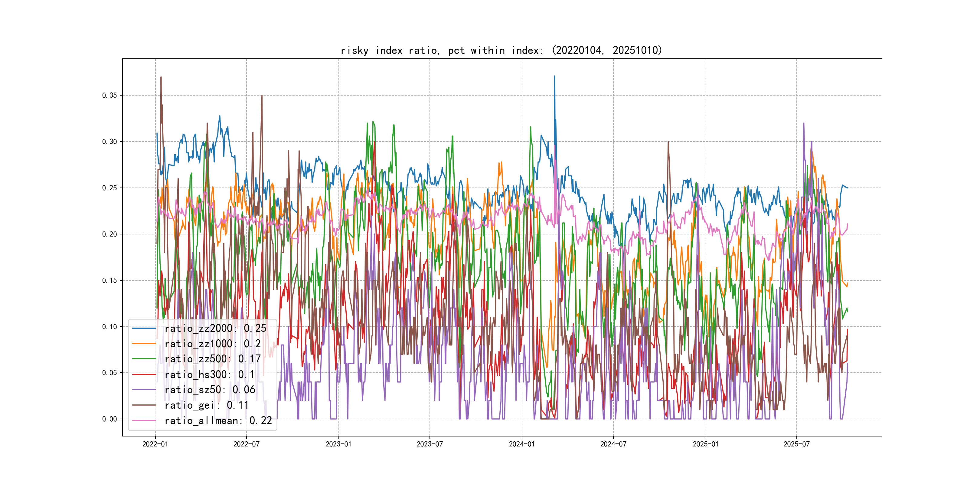This screenshot has height=490, width=980.
Task: Click the orange line swatch in legend
Action: click(x=144, y=344)
